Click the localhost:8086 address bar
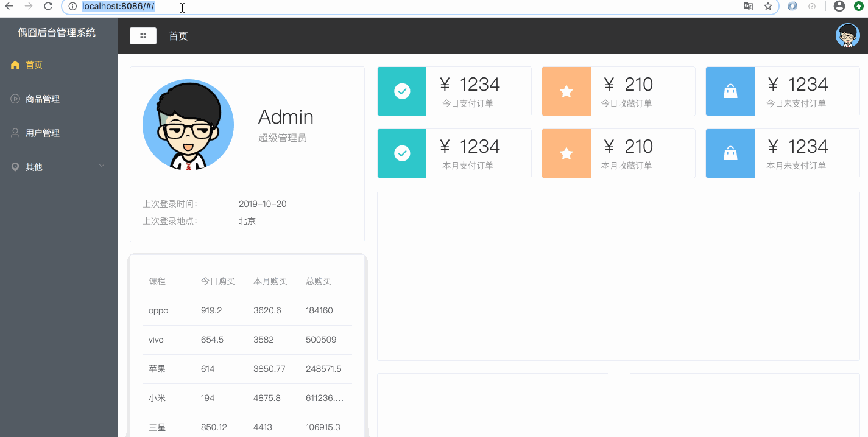The height and width of the screenshot is (437, 868). 420,6
